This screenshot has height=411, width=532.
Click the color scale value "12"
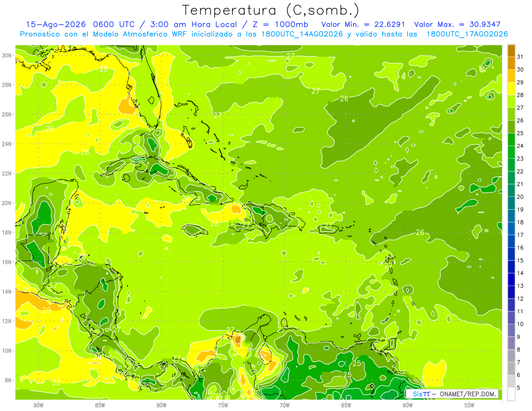coord(520,299)
